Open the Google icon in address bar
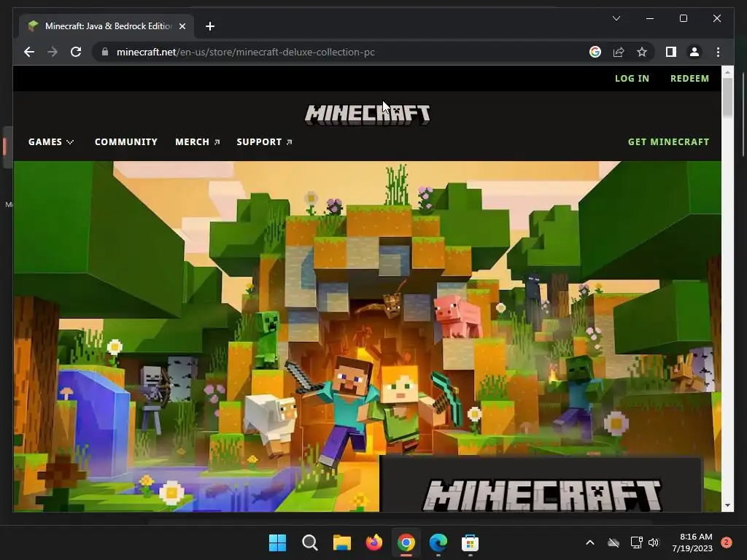The height and width of the screenshot is (560, 747). (x=595, y=52)
